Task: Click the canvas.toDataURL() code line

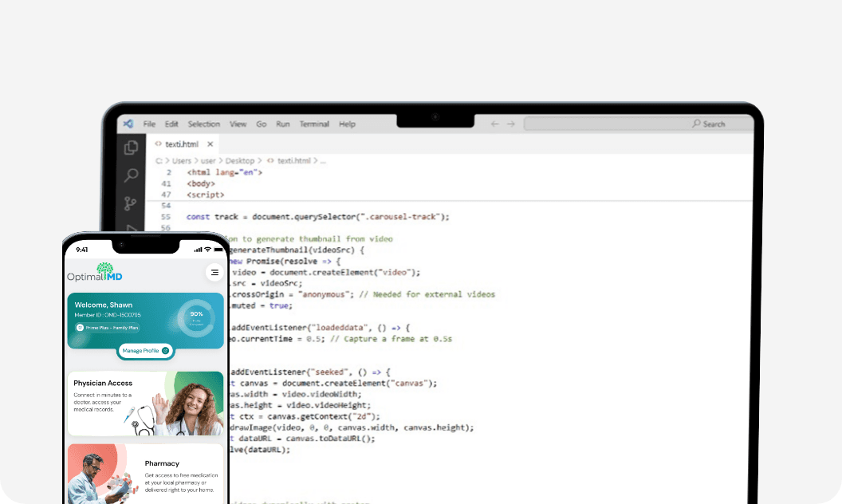Action: point(303,439)
